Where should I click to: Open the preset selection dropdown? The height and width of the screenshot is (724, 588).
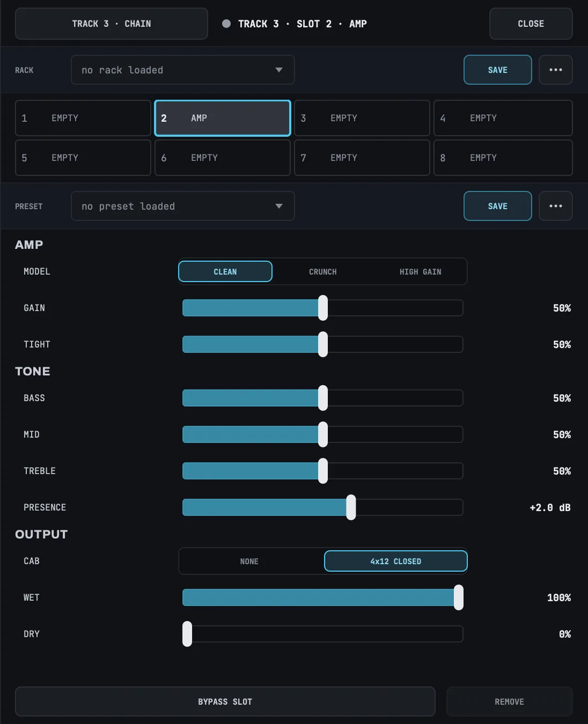click(x=183, y=206)
